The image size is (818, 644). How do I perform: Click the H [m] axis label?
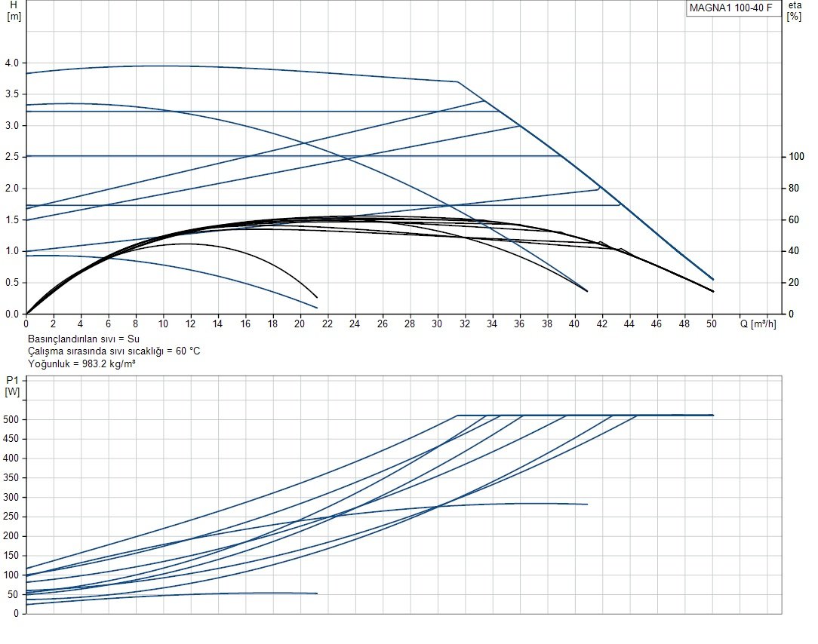click(x=14, y=11)
